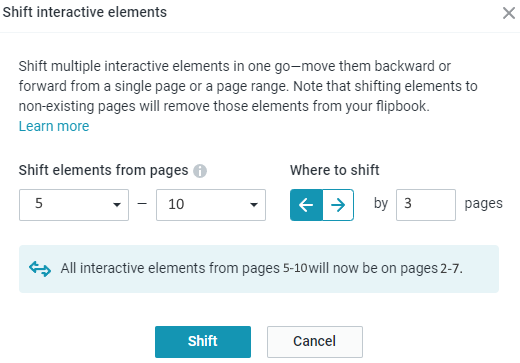Click the Shift elements from pages label
The image size is (520, 363).
coord(103,170)
